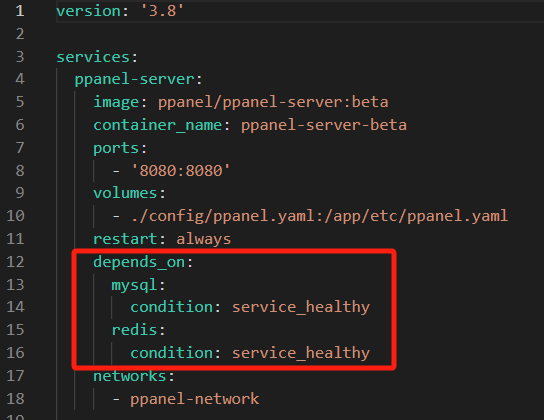The width and height of the screenshot is (544, 420).
Task: Click the mysql dependency key
Action: click(134, 285)
